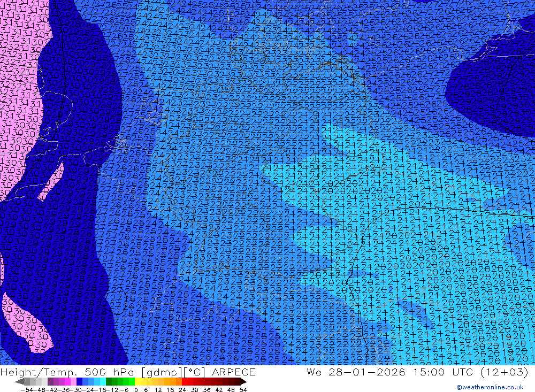
Task: Click the dark blue -30°C legend swatch
Action: click(79, 382)
